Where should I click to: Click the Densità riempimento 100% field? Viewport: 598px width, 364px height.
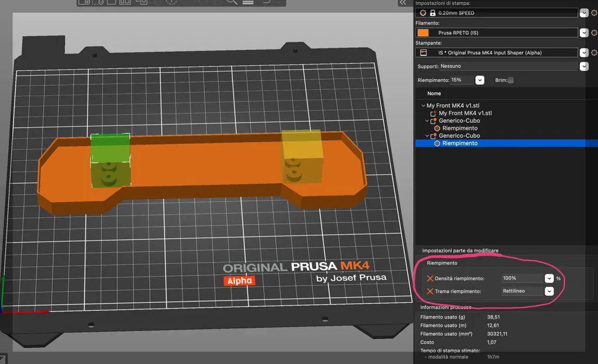click(522, 278)
